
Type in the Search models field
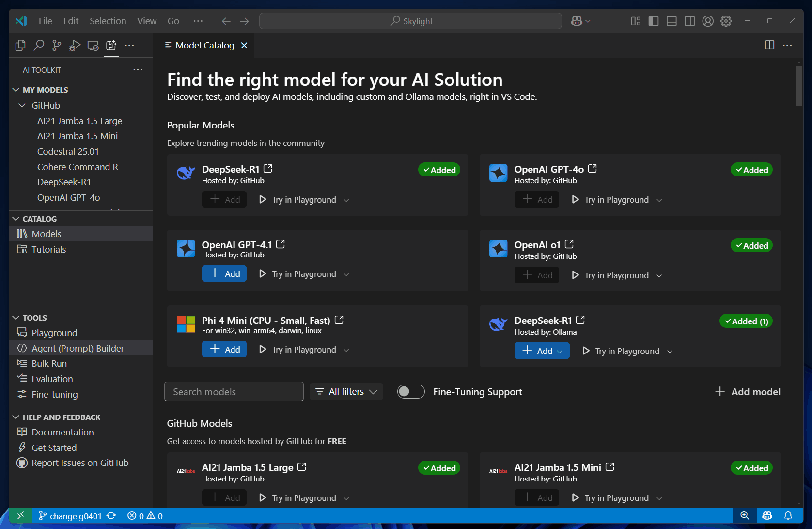(x=234, y=391)
